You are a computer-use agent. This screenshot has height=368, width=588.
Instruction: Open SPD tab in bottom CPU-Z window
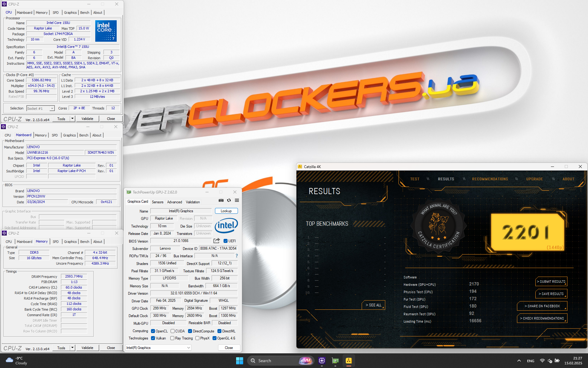pyautogui.click(x=55, y=242)
